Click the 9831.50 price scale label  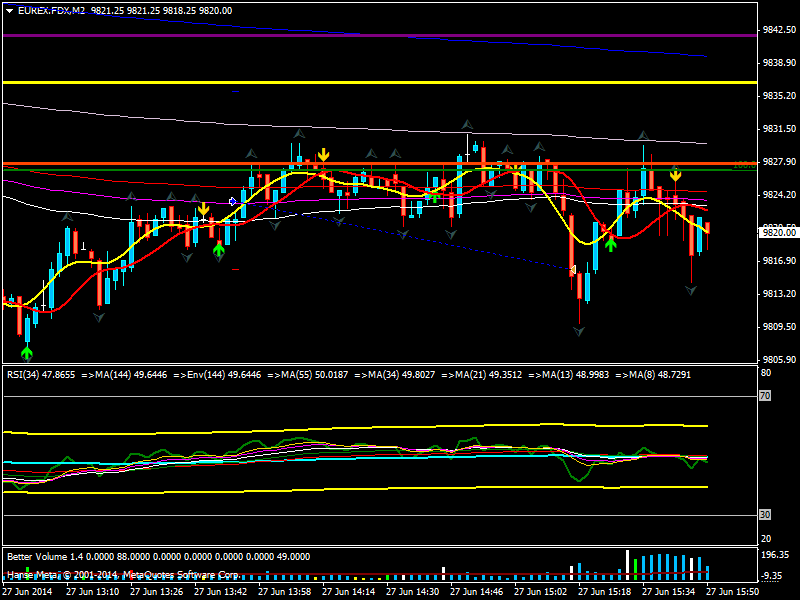tap(778, 129)
